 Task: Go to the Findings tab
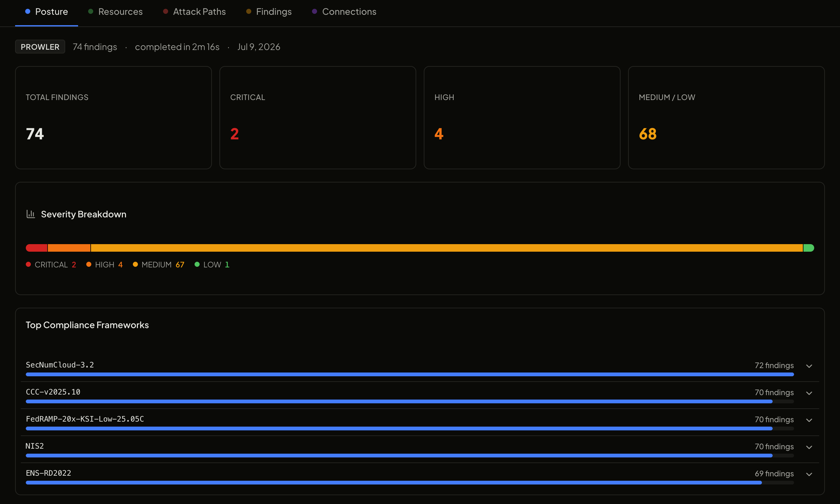[269, 12]
